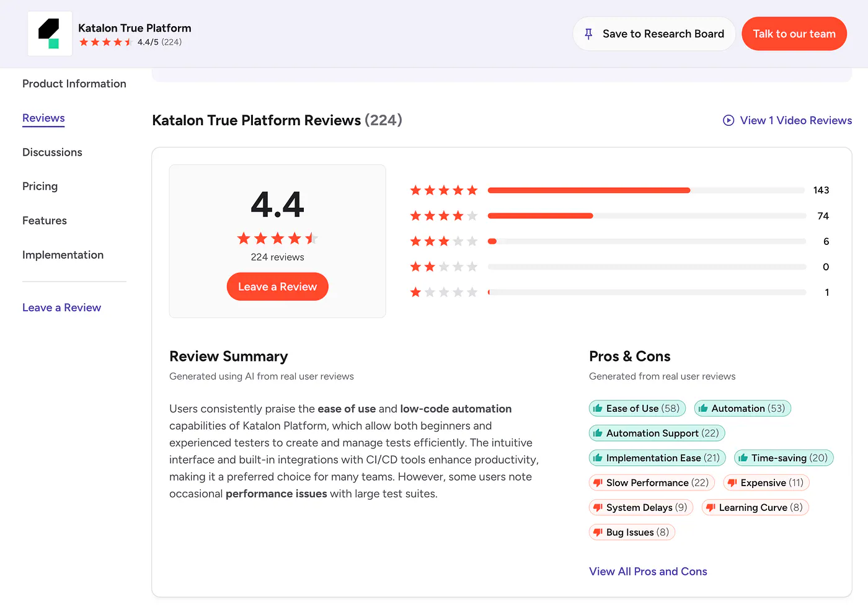Choose the Learning Curve (8) tag
The image size is (868, 612).
(755, 507)
